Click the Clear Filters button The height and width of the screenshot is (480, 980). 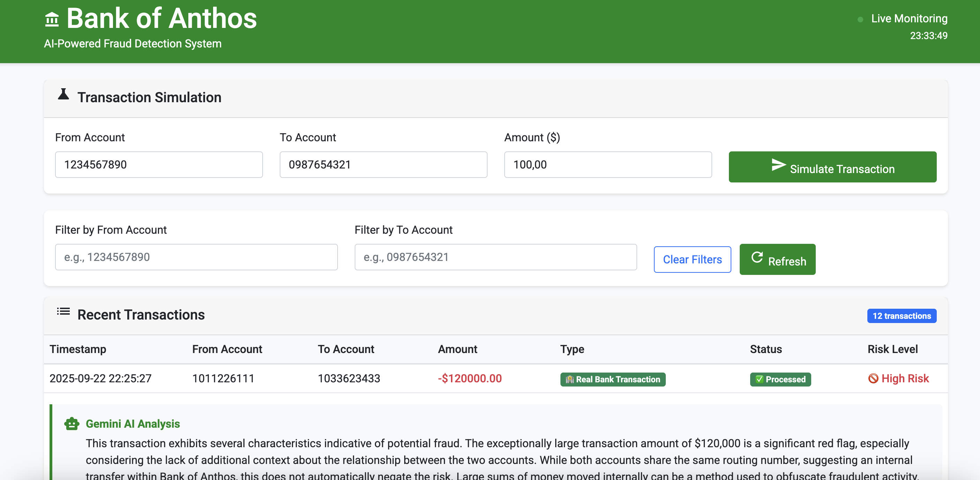tap(692, 260)
